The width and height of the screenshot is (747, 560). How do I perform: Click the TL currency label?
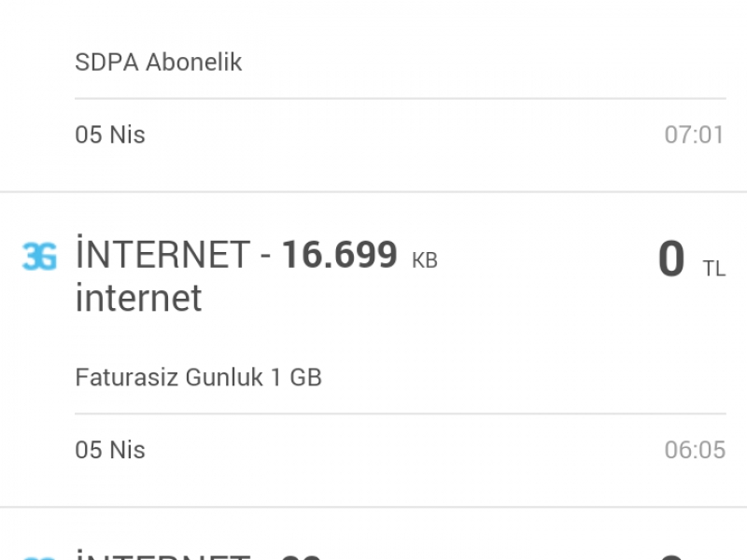[713, 270]
